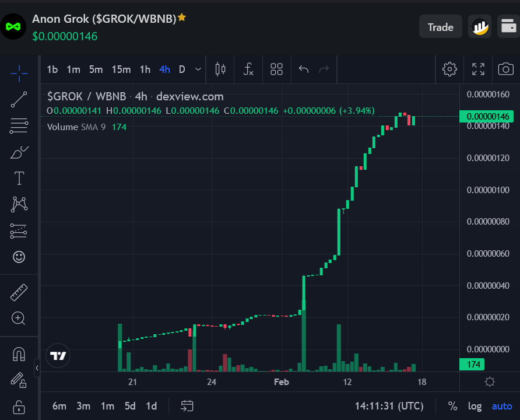Select the brush drawing tool
The width and height of the screenshot is (520, 420).
19,152
